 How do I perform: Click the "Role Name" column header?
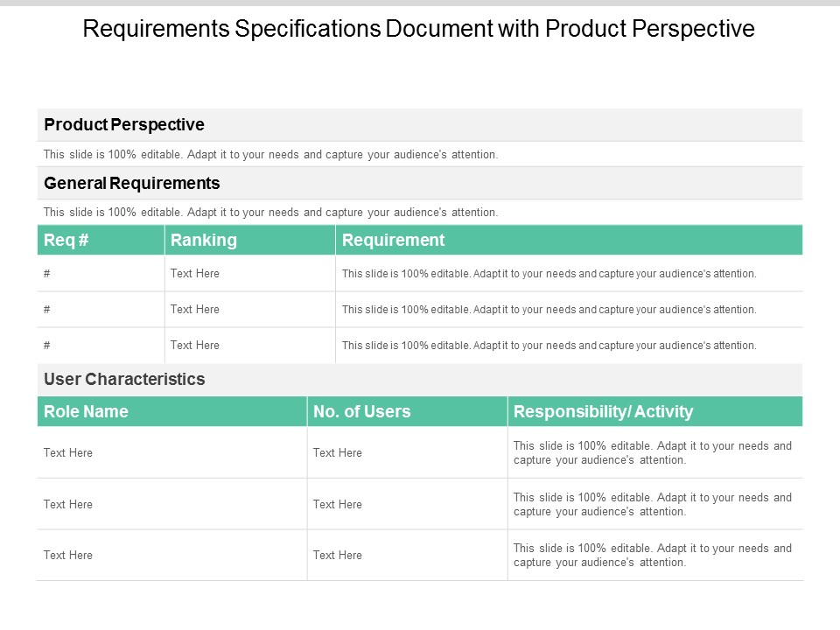pyautogui.click(x=172, y=411)
